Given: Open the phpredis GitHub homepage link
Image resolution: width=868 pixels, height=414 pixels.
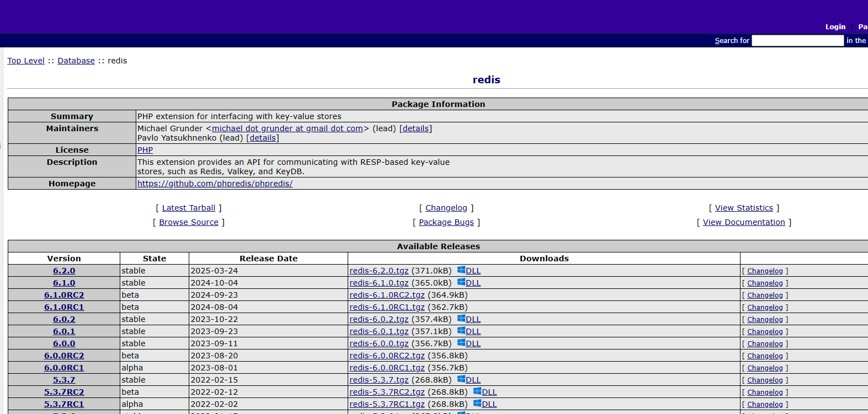Looking at the screenshot, I should point(215,184).
